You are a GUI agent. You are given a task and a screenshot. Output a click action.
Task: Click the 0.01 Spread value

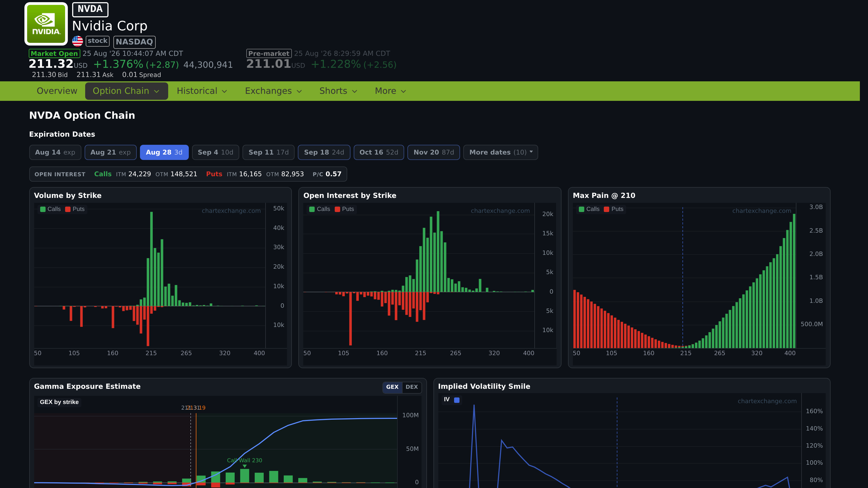pyautogui.click(x=142, y=75)
